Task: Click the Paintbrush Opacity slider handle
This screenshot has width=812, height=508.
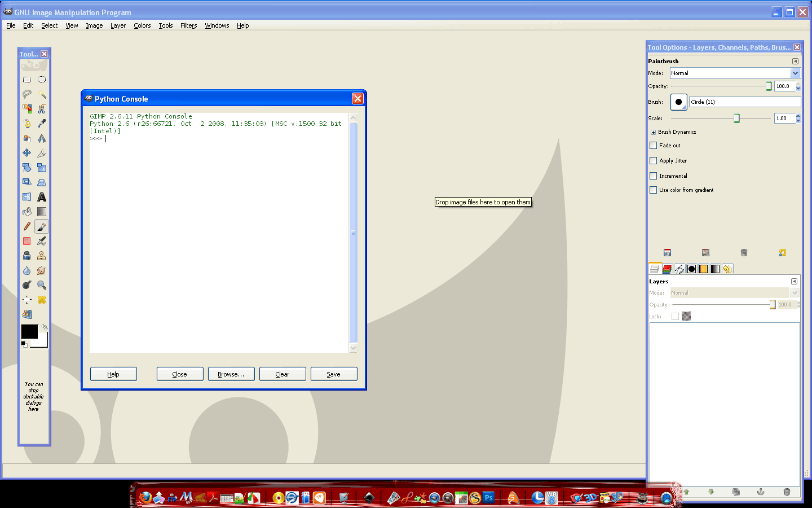Action: click(769, 86)
